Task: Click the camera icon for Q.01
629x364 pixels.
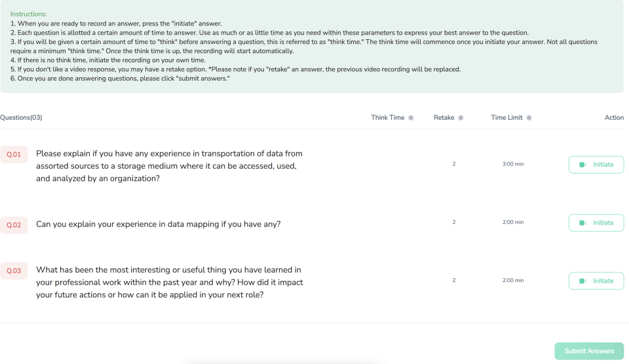Action: tap(582, 165)
